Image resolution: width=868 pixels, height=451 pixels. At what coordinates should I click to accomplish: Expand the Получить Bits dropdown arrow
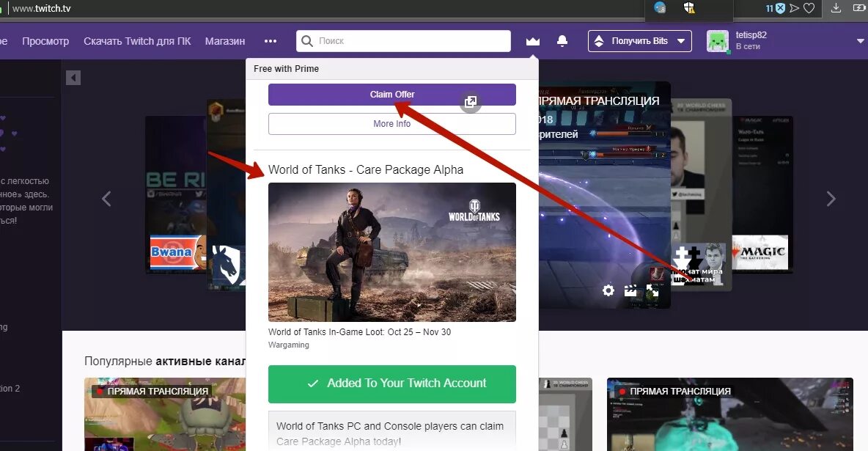[681, 41]
